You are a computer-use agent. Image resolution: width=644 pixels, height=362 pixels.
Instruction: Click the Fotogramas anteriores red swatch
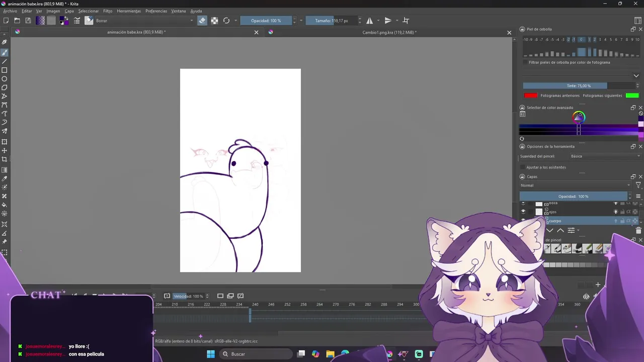530,96
